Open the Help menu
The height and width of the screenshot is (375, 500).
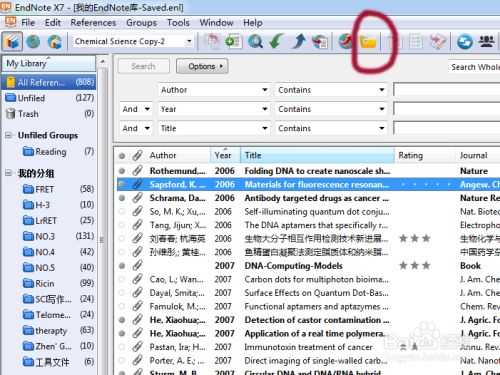pyautogui.click(x=253, y=23)
